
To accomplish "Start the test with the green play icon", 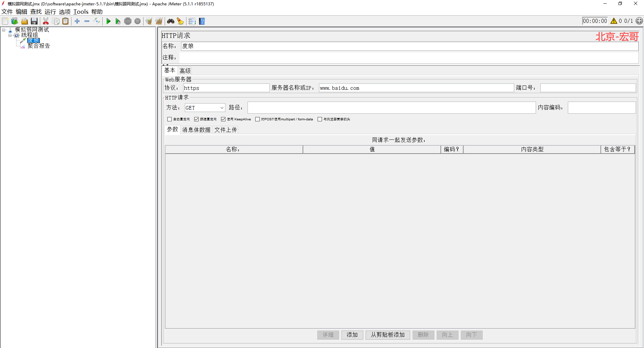I will (x=108, y=21).
